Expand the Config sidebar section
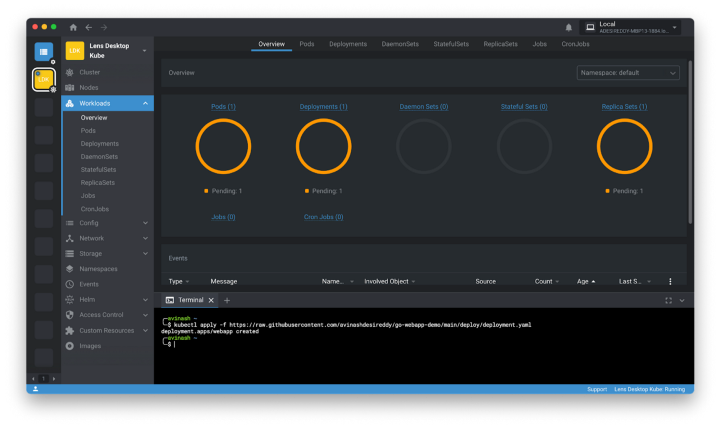This screenshot has height=428, width=720. 145,223
